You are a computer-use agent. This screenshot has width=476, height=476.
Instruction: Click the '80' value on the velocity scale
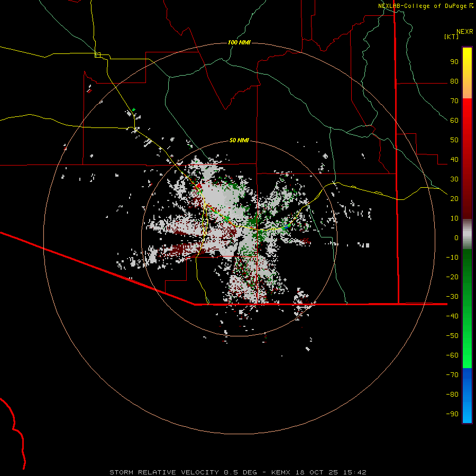(454, 81)
